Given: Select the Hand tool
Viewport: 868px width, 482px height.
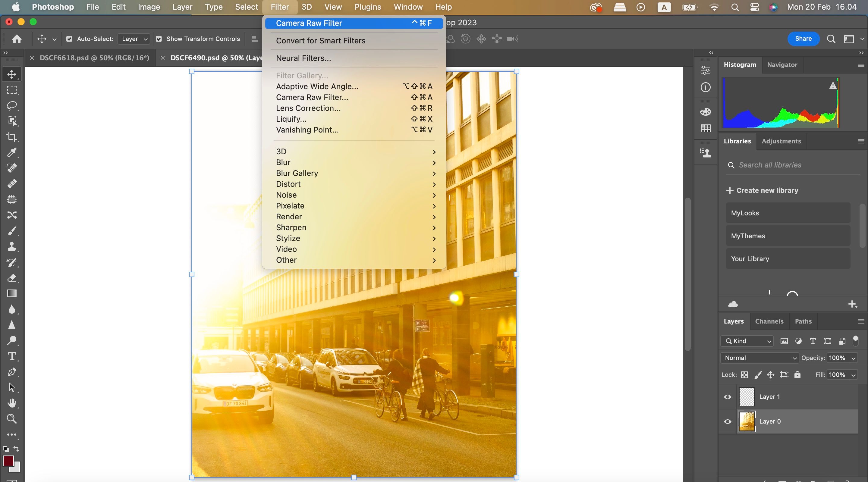Looking at the screenshot, I should pyautogui.click(x=12, y=403).
